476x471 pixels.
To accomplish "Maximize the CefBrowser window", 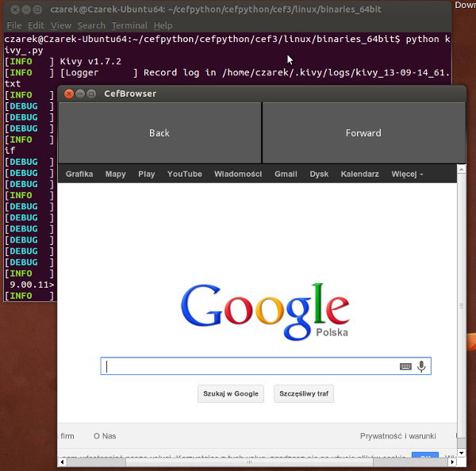I will tap(93, 94).
